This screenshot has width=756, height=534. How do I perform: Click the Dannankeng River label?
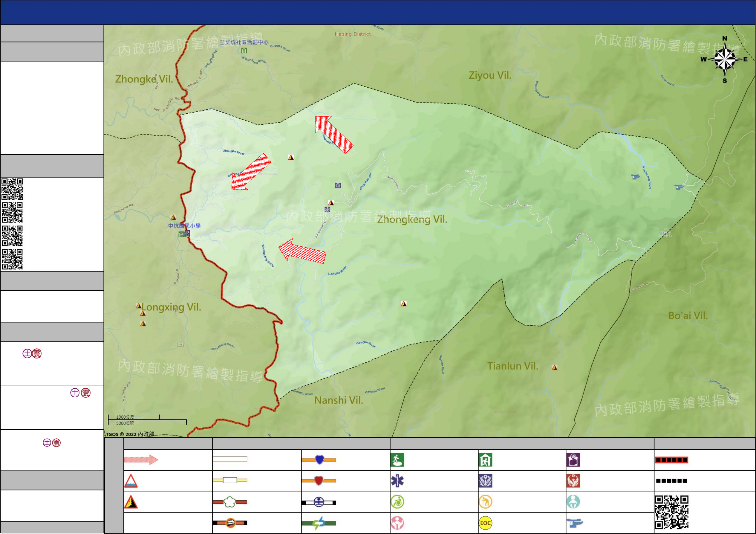(223, 346)
